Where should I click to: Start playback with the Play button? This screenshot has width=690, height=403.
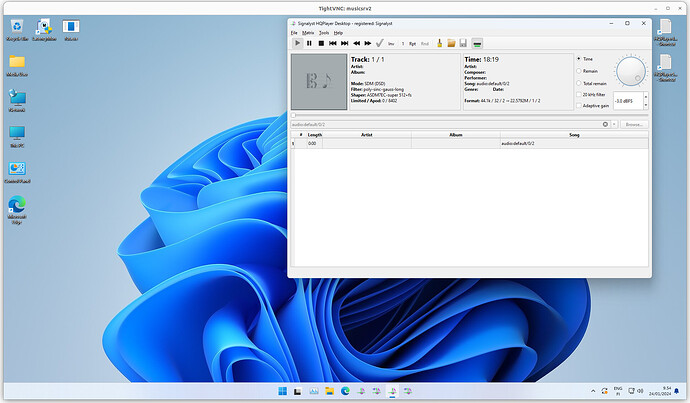(x=297, y=43)
